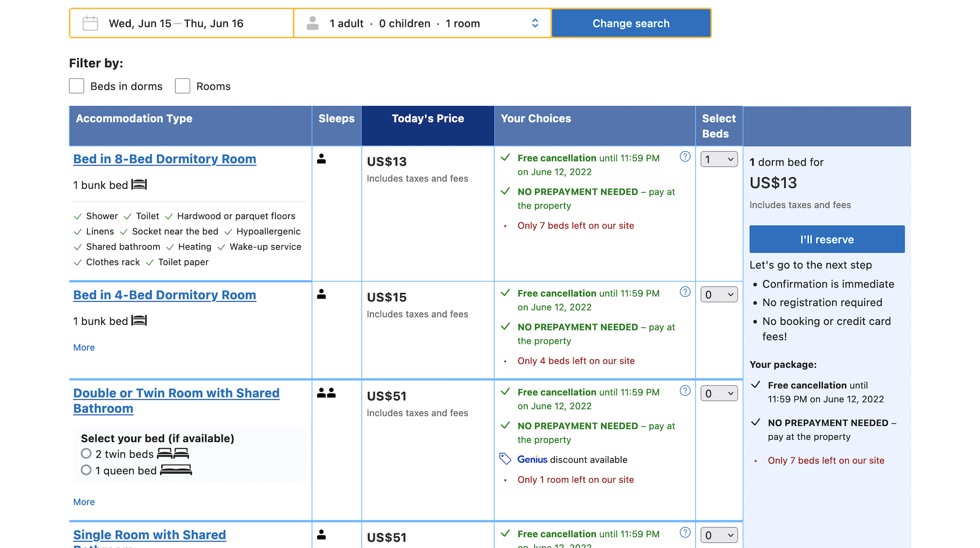
Task: Open help icon for 4-Bed Dormitory cancellation
Action: pyautogui.click(x=685, y=292)
